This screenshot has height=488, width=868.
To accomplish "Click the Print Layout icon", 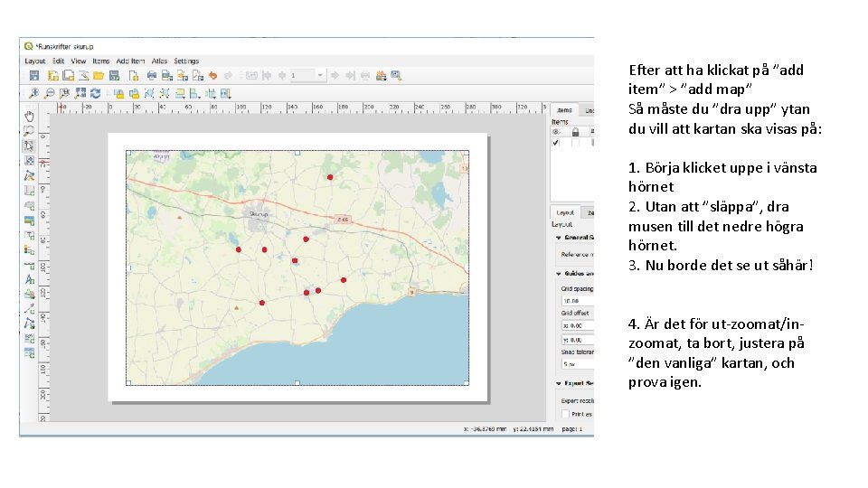I will pyautogui.click(x=152, y=75).
